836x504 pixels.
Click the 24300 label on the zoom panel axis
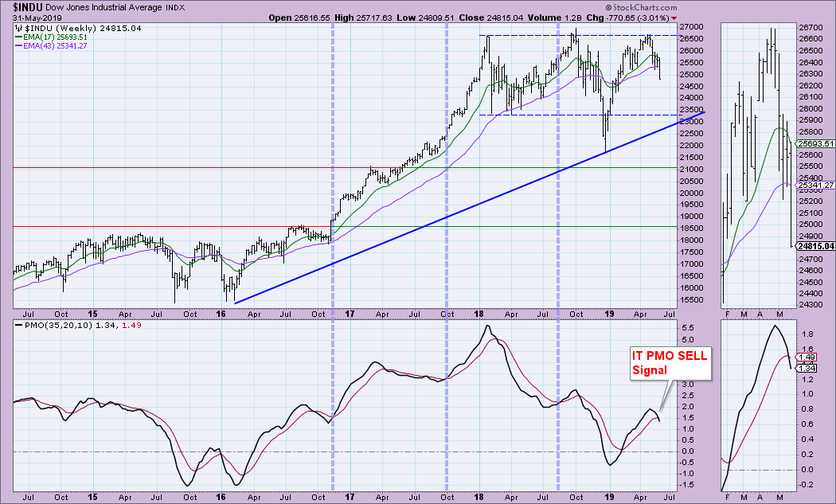(x=811, y=305)
